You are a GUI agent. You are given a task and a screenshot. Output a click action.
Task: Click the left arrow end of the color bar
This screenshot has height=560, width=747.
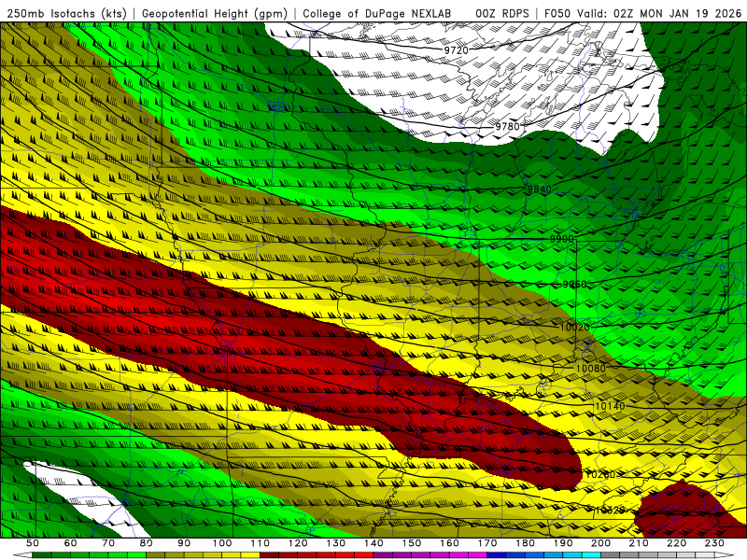pos(22,554)
